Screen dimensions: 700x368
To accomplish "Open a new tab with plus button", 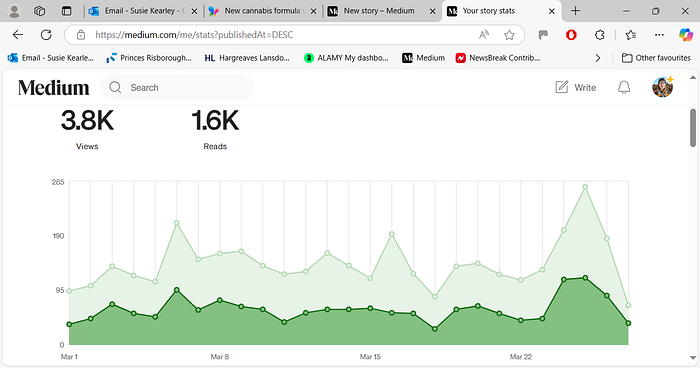I will click(x=575, y=11).
